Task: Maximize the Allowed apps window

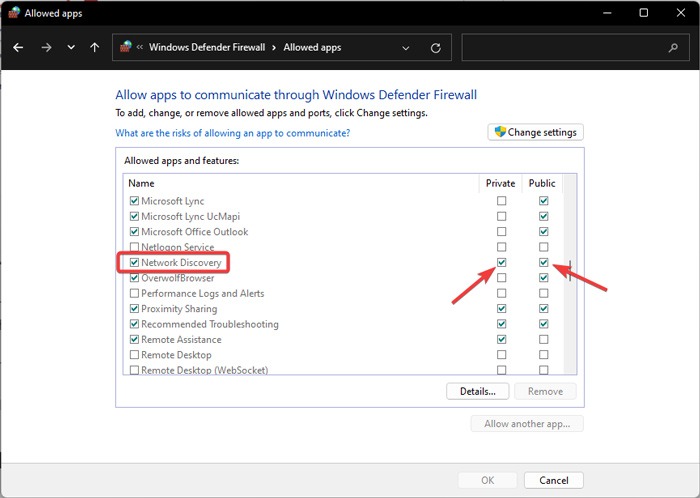Action: 643,13
